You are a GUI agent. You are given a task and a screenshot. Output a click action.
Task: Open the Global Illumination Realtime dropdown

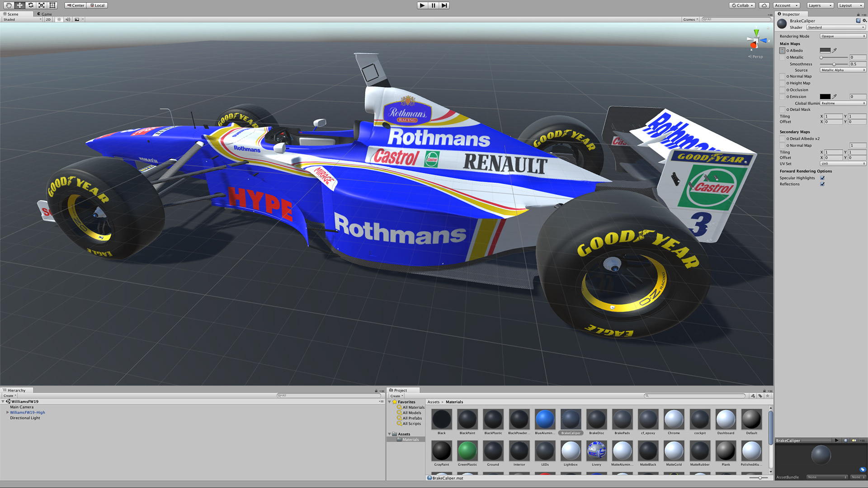tap(843, 103)
